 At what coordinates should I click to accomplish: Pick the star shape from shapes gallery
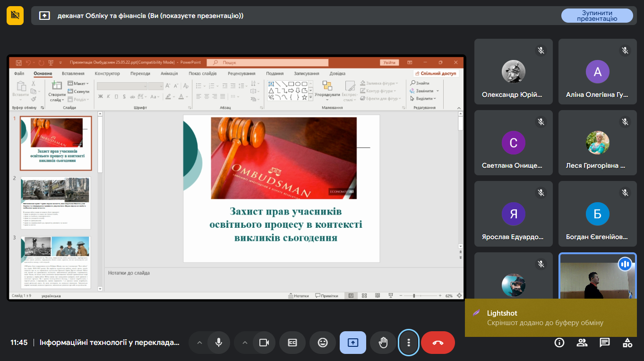[304, 97]
